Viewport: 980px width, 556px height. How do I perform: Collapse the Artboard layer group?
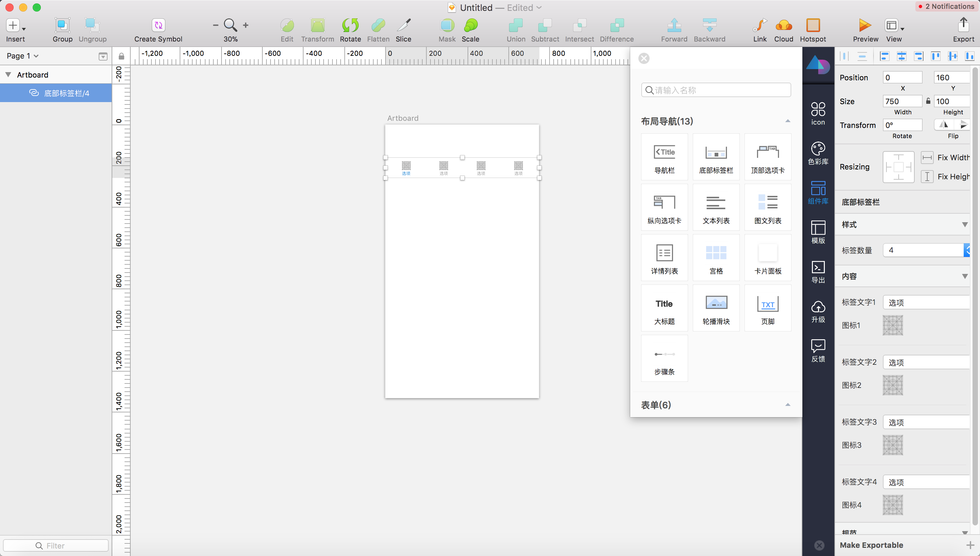pos(8,75)
